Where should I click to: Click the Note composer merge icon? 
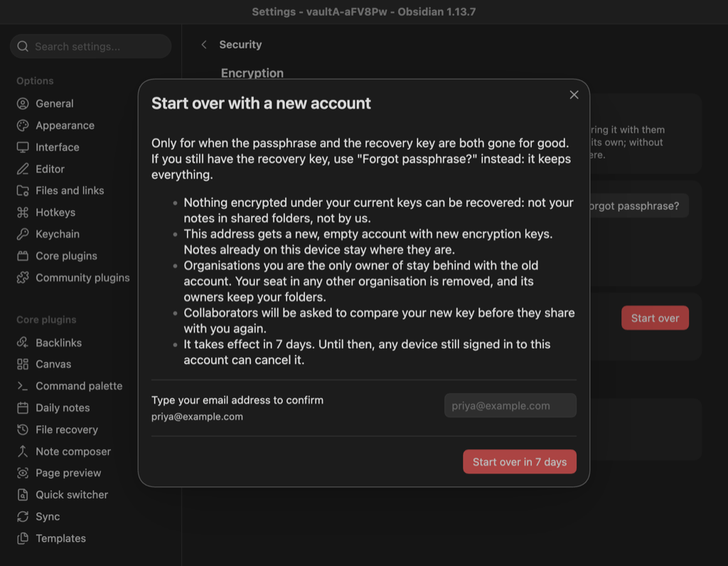click(23, 452)
